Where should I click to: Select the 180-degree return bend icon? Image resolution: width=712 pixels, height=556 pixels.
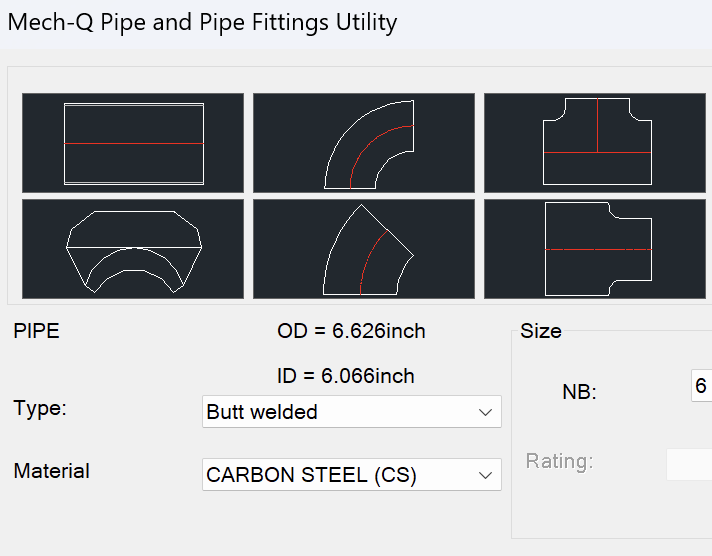pos(133,249)
